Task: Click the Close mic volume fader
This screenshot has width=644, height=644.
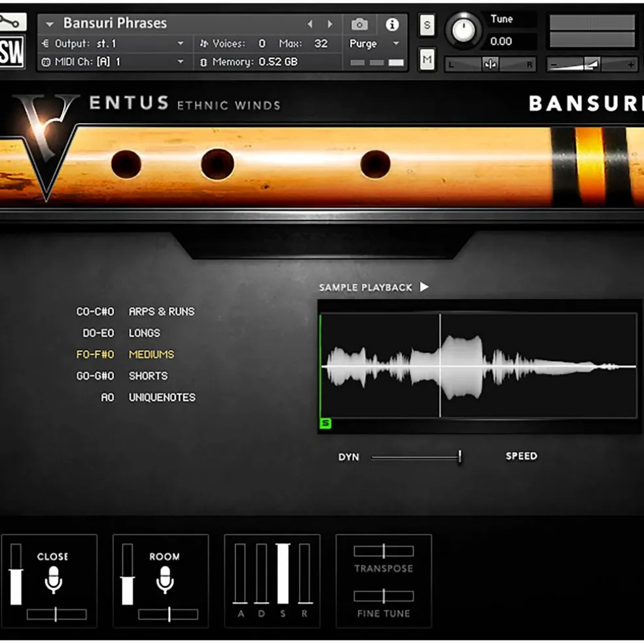Action: click(16, 574)
